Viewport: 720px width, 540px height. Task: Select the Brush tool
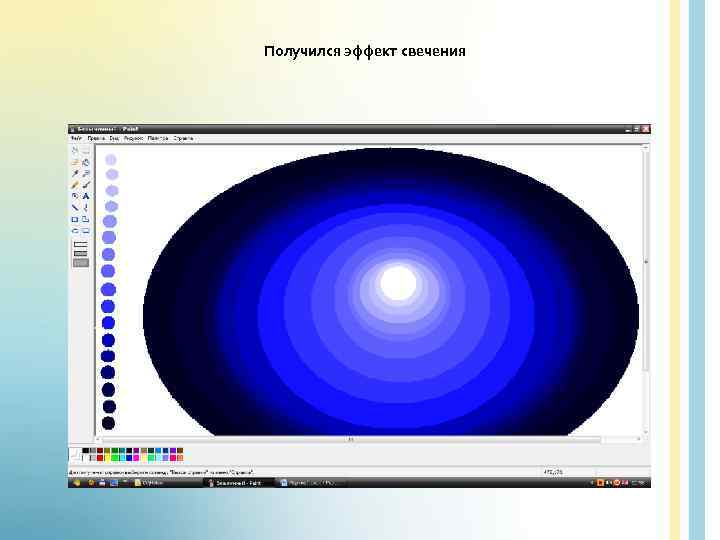(x=85, y=185)
